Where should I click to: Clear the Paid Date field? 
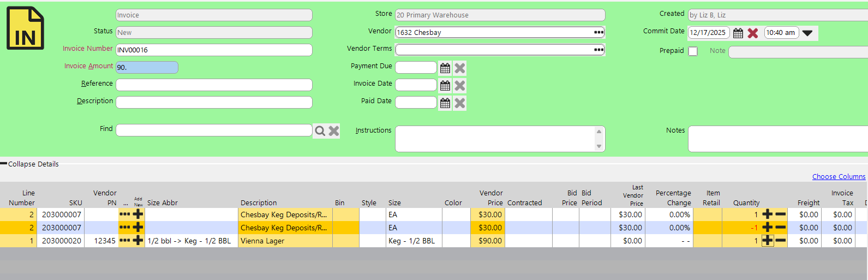point(460,103)
